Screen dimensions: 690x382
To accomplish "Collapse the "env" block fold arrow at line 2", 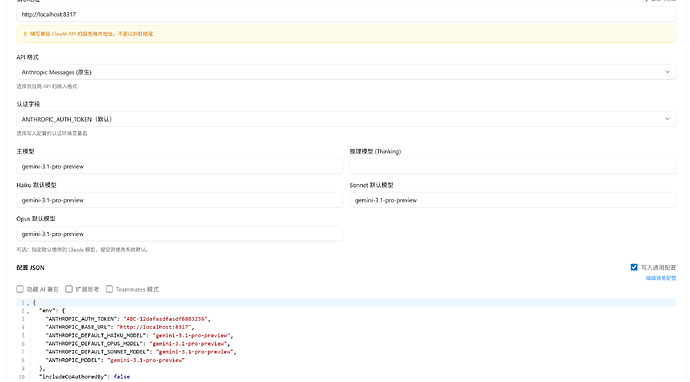I will (x=28, y=312).
